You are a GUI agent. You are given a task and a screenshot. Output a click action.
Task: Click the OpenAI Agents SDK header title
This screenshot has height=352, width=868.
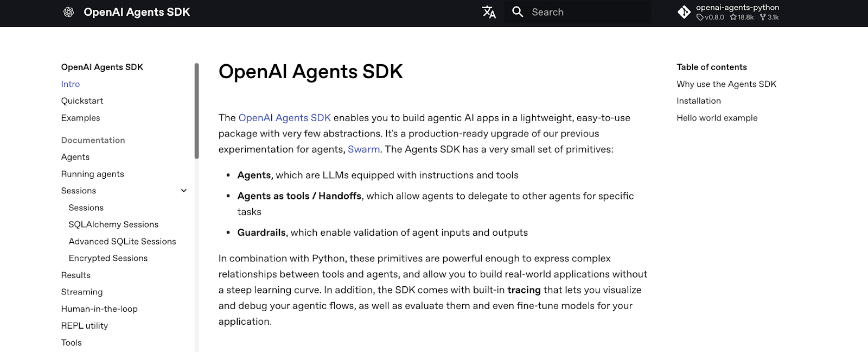pos(137,12)
